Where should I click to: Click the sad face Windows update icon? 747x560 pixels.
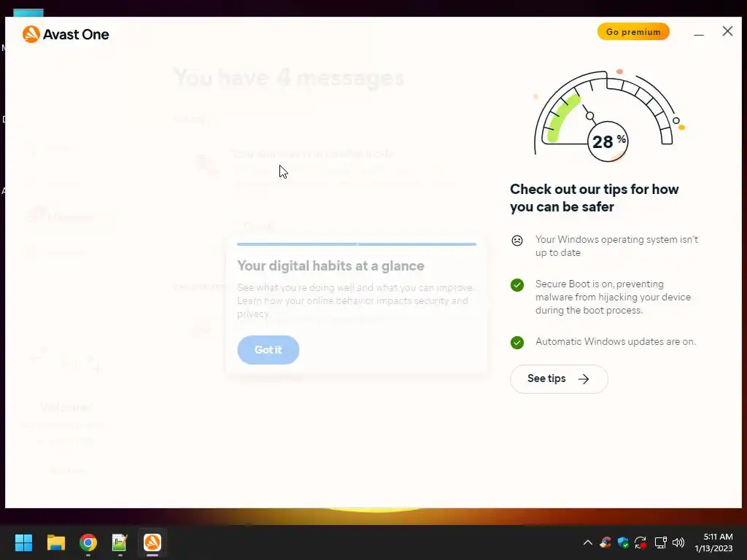pyautogui.click(x=517, y=241)
